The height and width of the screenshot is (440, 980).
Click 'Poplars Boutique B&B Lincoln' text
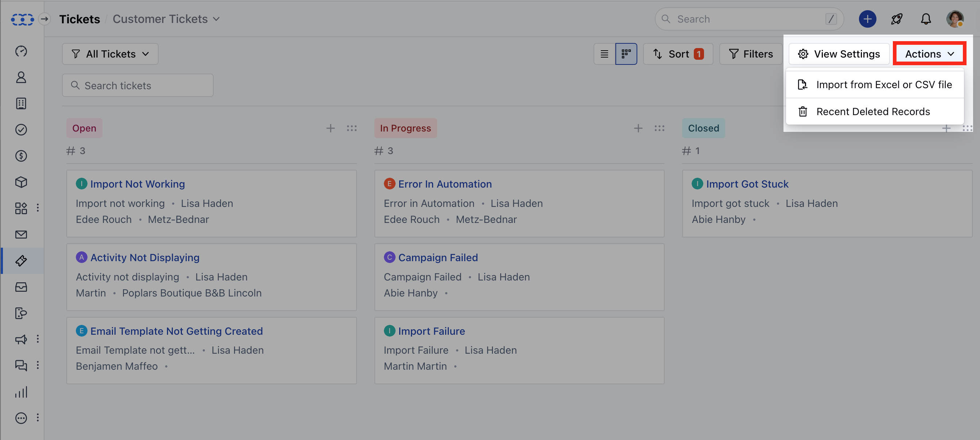coord(192,293)
